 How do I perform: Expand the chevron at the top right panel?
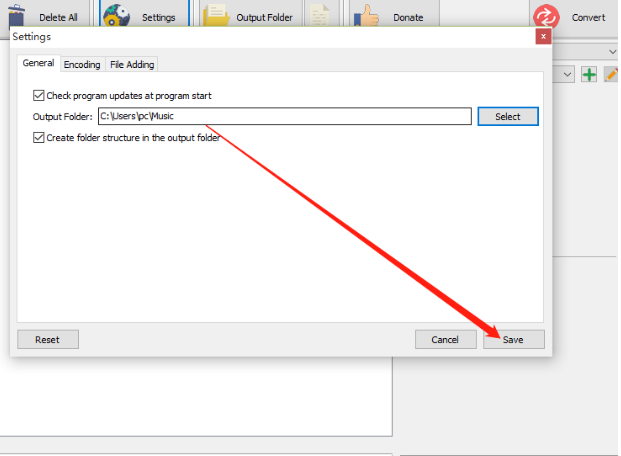click(612, 52)
